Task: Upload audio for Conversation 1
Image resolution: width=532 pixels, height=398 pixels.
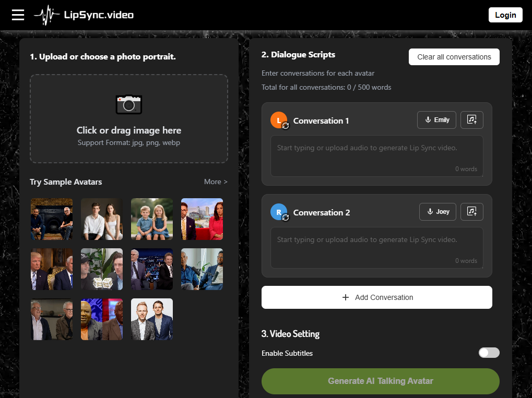Action: (x=471, y=120)
